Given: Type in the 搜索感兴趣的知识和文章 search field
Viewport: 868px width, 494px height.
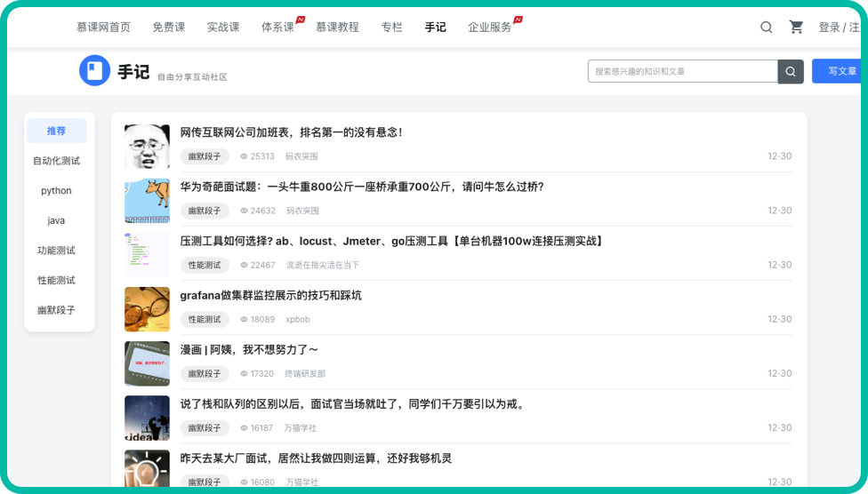Looking at the screenshot, I should coord(682,72).
